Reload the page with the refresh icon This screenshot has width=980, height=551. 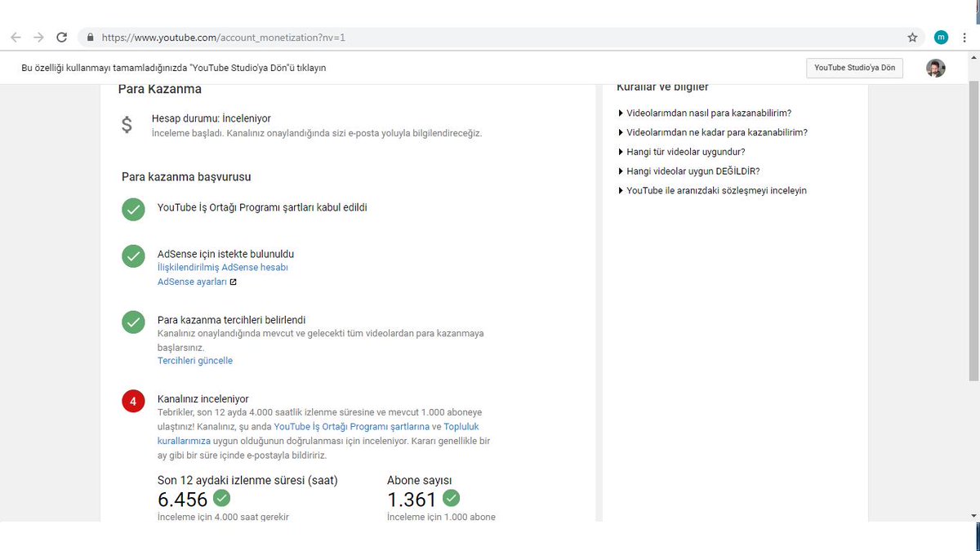tap(61, 38)
